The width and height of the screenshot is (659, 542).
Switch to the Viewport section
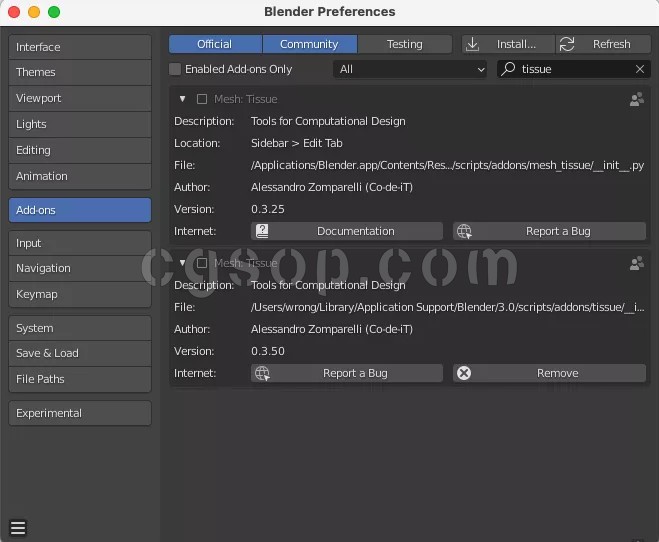click(80, 98)
